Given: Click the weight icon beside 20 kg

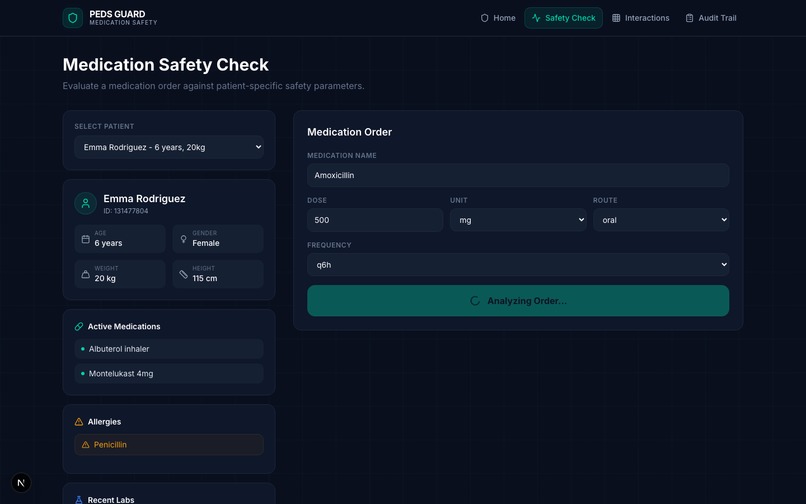Looking at the screenshot, I should coord(86,274).
